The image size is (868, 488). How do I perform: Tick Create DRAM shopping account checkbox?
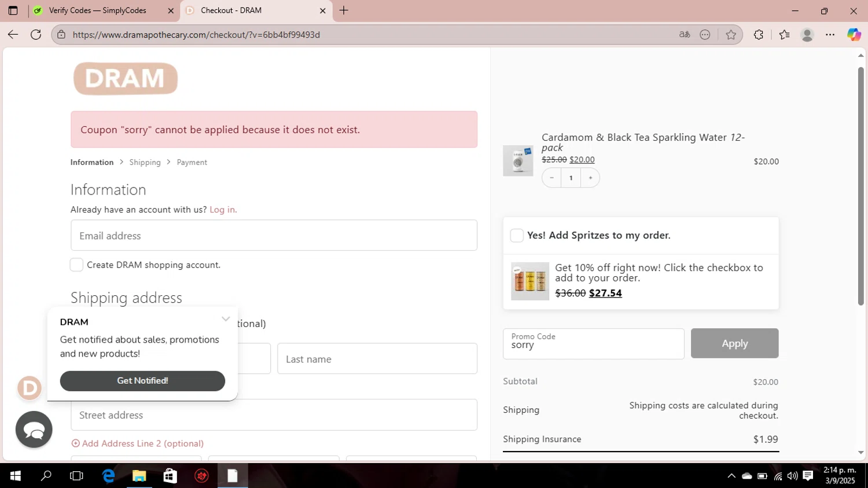tap(76, 265)
